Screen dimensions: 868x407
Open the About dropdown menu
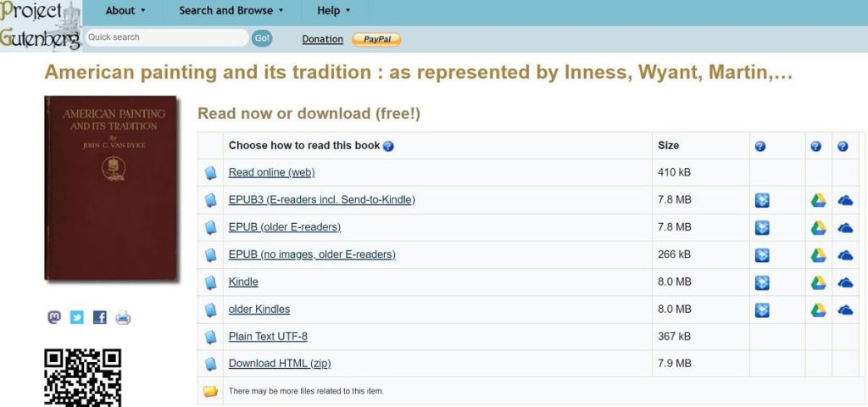tap(125, 11)
